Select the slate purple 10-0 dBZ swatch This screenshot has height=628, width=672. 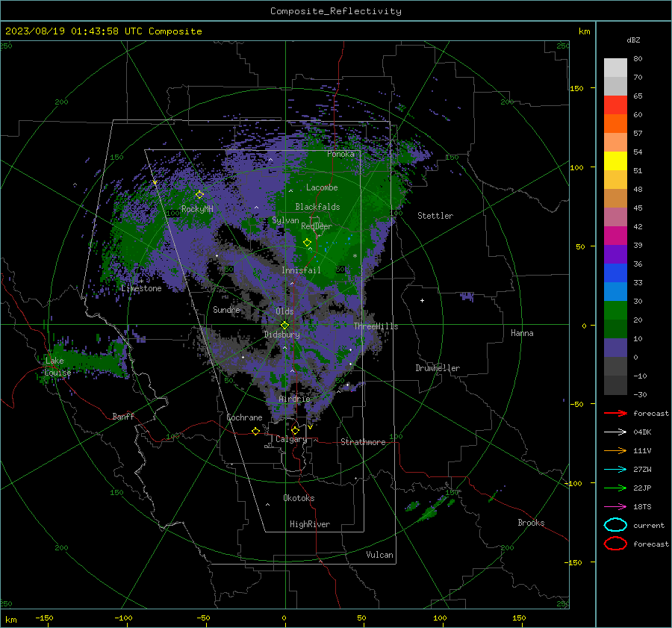pos(615,348)
